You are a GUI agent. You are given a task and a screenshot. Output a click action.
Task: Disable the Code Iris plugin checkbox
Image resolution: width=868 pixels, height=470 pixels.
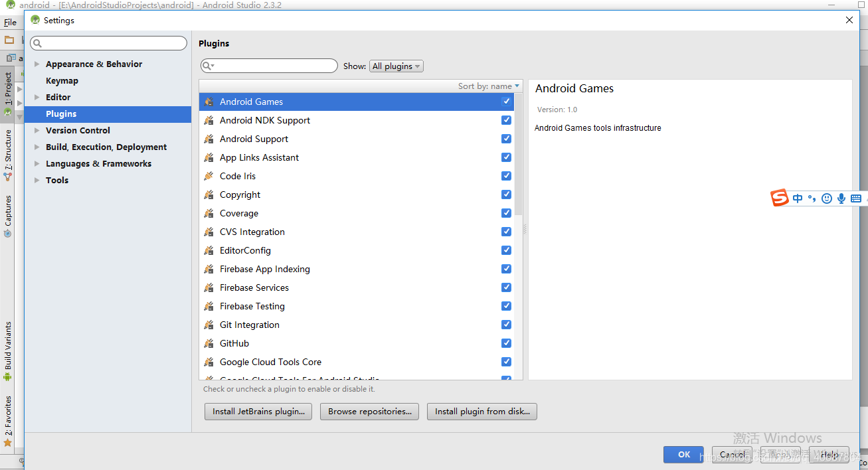(x=507, y=176)
